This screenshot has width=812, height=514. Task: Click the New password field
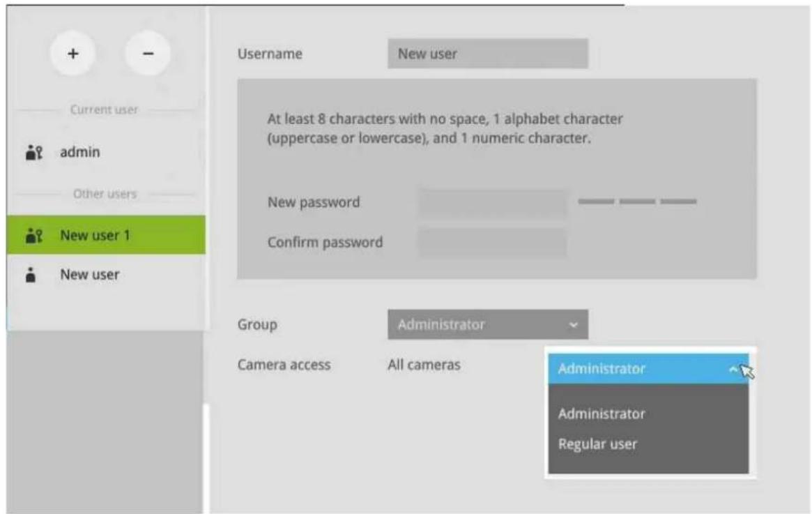[x=493, y=202]
